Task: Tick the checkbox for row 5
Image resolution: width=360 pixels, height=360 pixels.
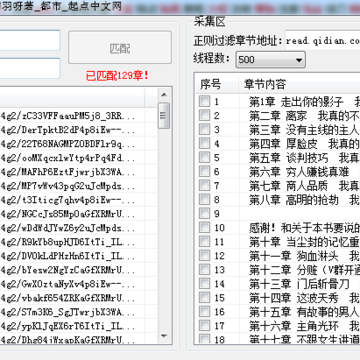Action: click(x=204, y=157)
